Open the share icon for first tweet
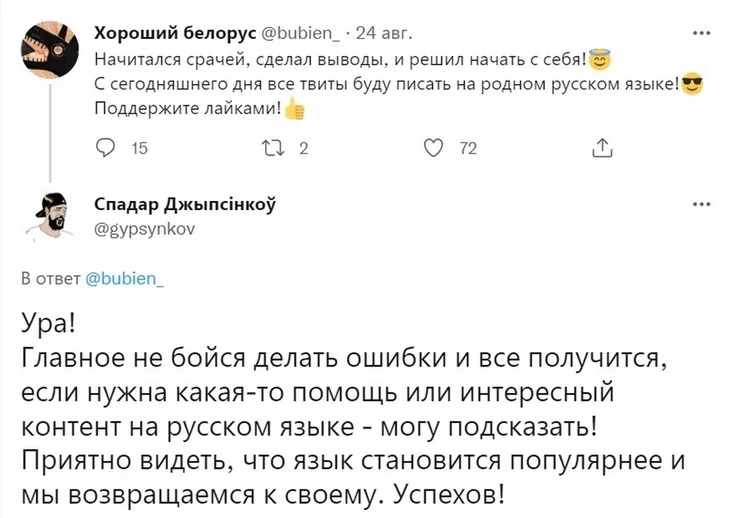The image size is (732, 518). coord(601,150)
